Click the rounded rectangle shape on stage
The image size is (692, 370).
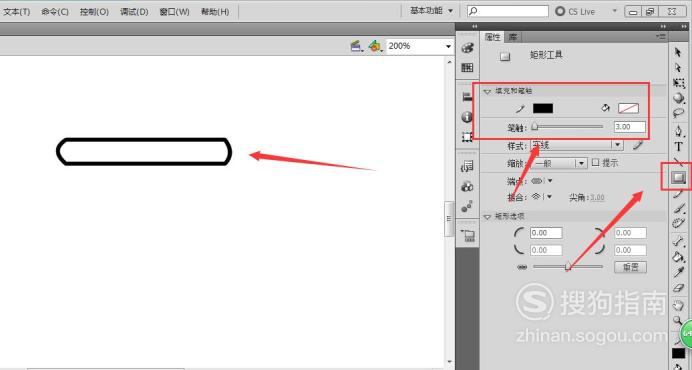coord(144,152)
